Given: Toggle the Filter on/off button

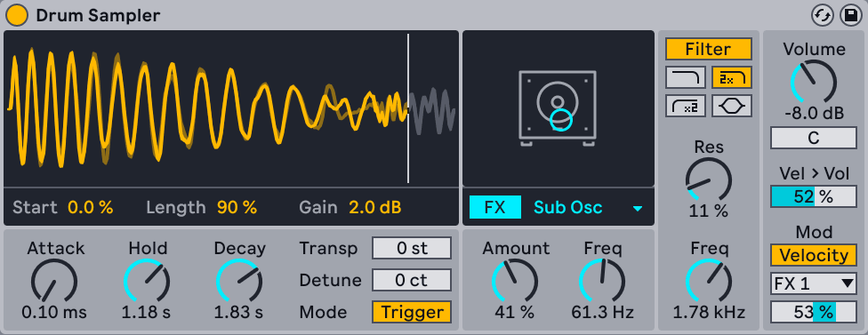Looking at the screenshot, I should tap(708, 49).
